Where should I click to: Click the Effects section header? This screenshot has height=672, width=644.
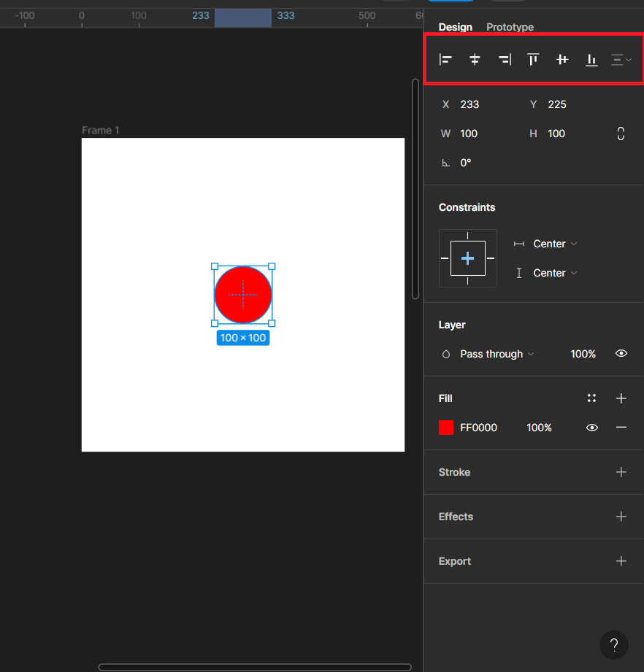pyautogui.click(x=456, y=517)
